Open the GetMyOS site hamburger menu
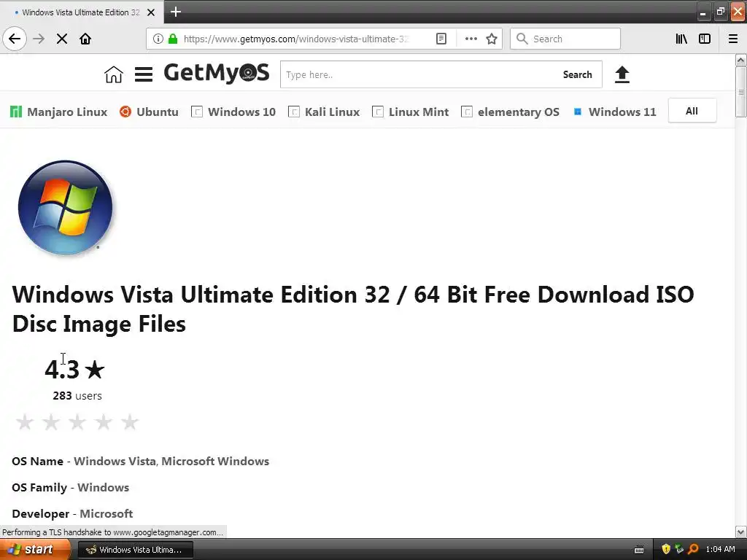Viewport: 747px width, 560px height. (144, 74)
